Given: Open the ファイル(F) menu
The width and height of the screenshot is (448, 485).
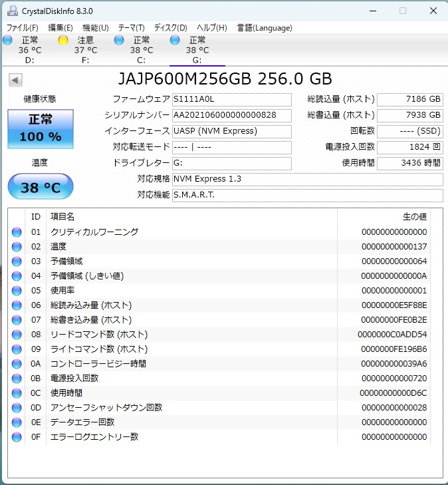Looking at the screenshot, I should point(22,28).
